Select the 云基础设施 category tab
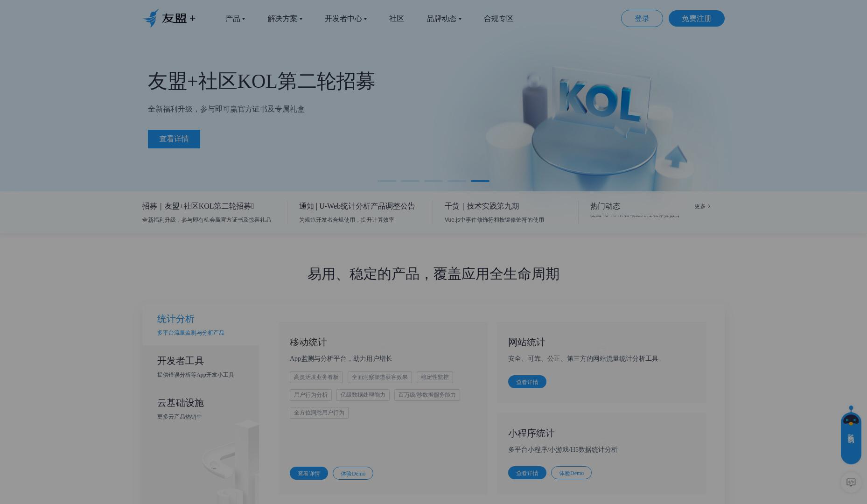The width and height of the screenshot is (867, 504). (201, 409)
